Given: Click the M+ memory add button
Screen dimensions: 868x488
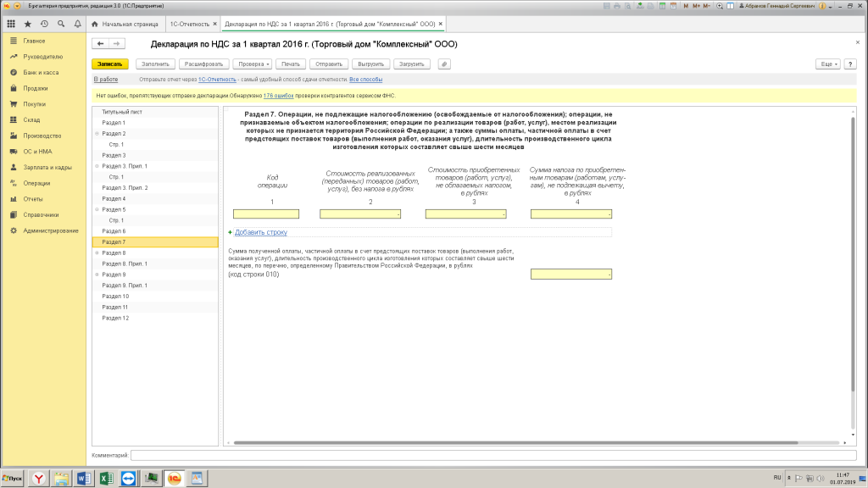Looking at the screenshot, I should [697, 6].
